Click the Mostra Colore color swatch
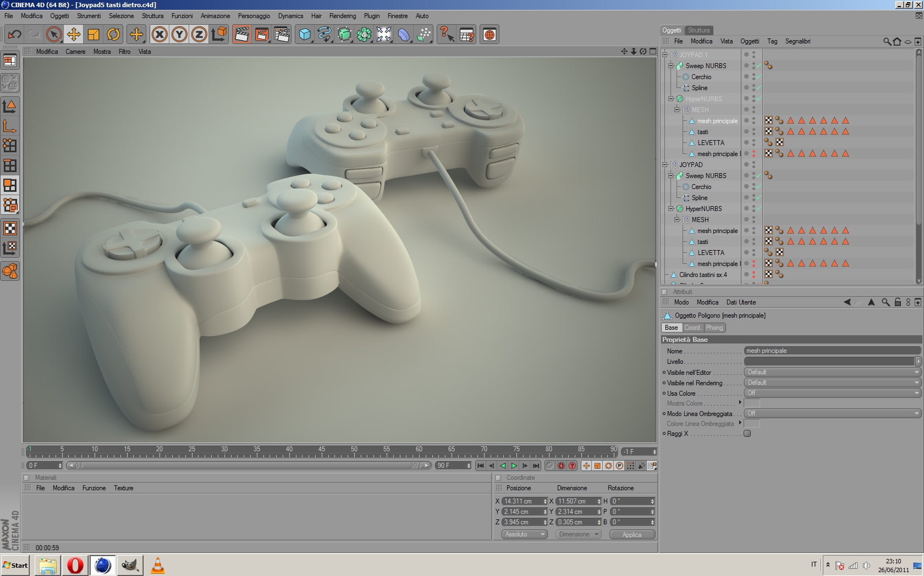The height and width of the screenshot is (576, 924). [x=752, y=403]
